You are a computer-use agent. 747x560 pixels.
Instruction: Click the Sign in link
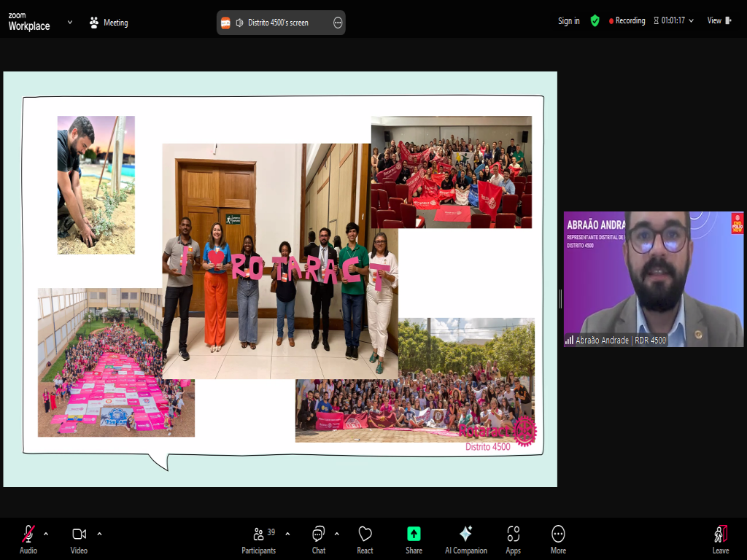pos(568,21)
